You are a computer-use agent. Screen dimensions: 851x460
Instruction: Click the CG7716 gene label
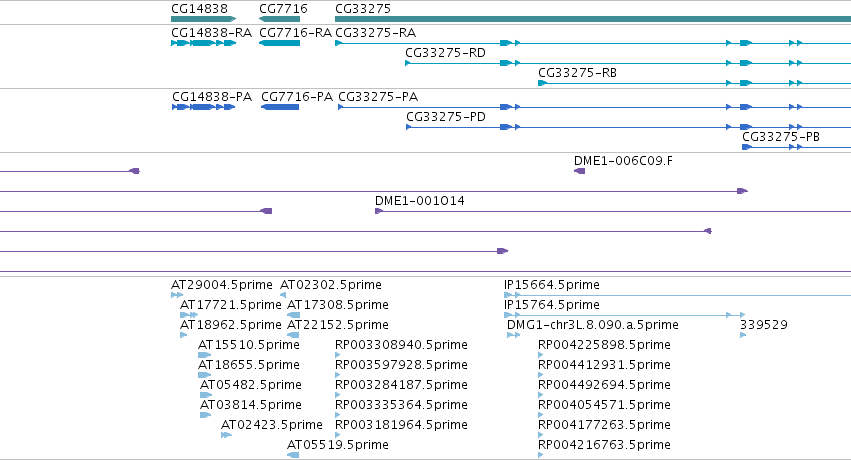coord(283,9)
